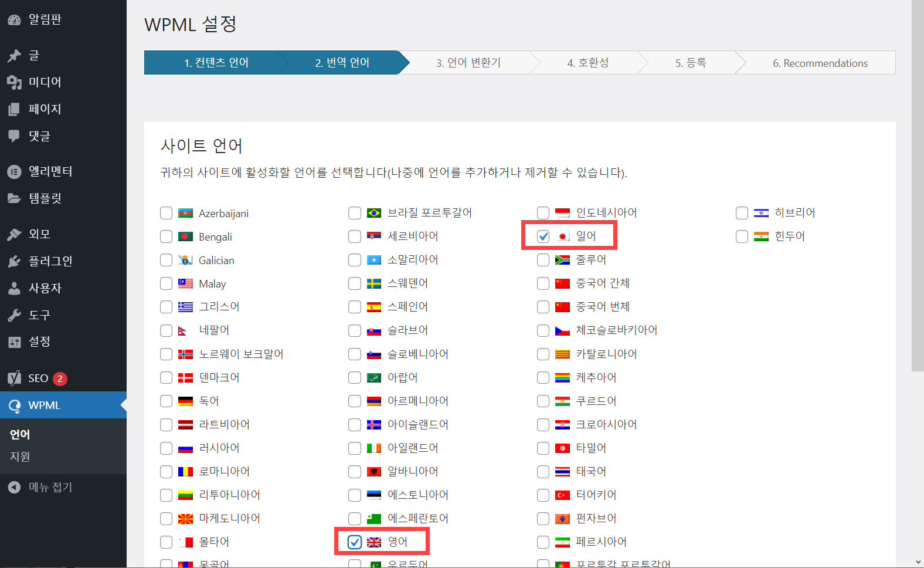Screen dimensions: 924x568
Task: Uncheck the 일어 Japanese checkbox
Action: pos(543,236)
